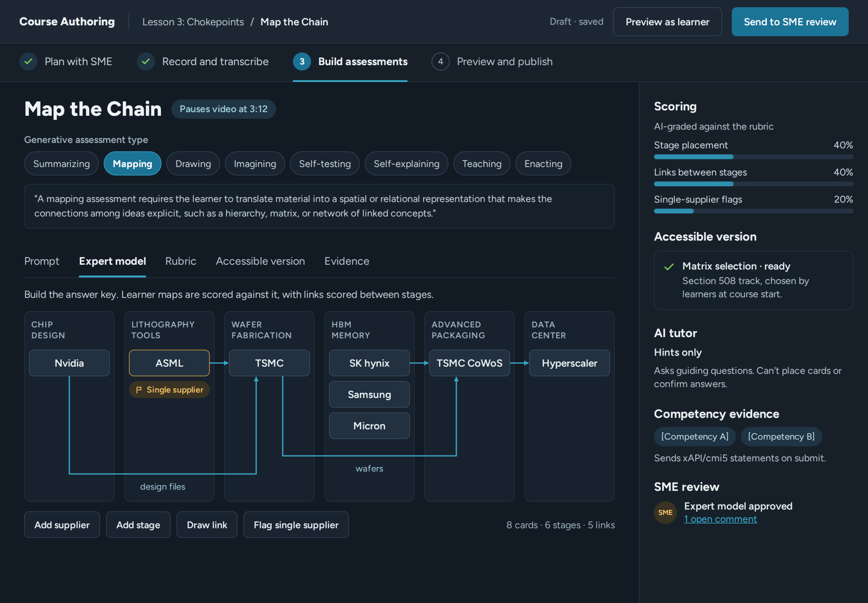Open the Prompt tab

[x=42, y=261]
